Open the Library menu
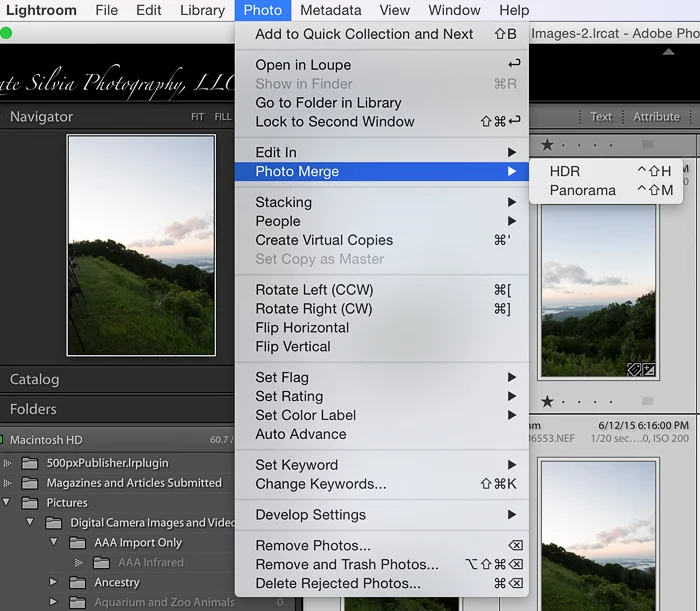 tap(202, 10)
